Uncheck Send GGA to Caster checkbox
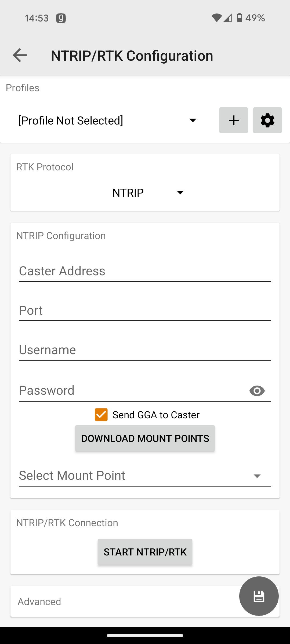 pyautogui.click(x=101, y=415)
